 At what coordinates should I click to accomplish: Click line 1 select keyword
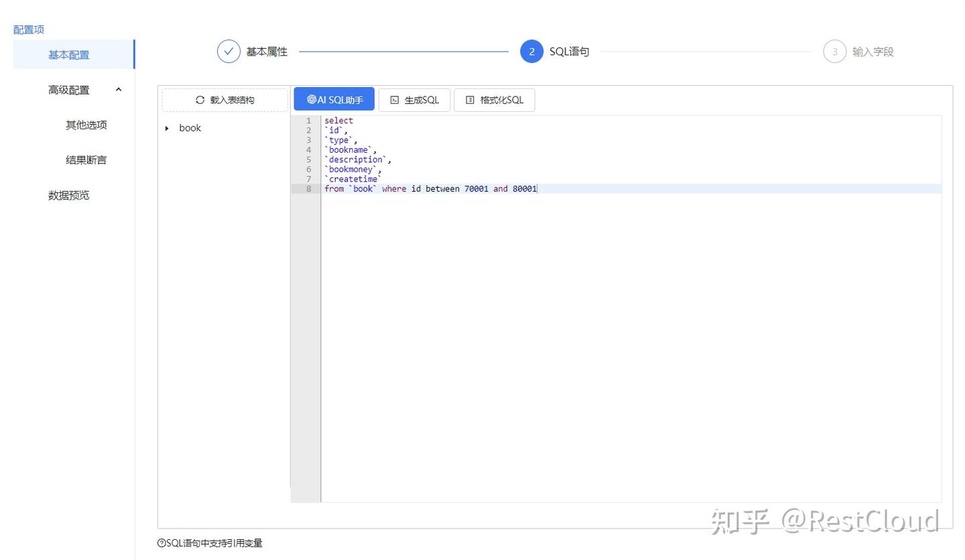click(338, 121)
